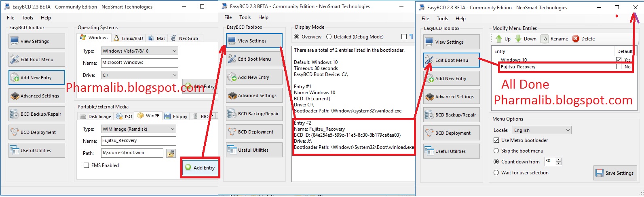Screen dimensions: 644x197
Task: Delete the selected boot entry
Action: [583, 39]
